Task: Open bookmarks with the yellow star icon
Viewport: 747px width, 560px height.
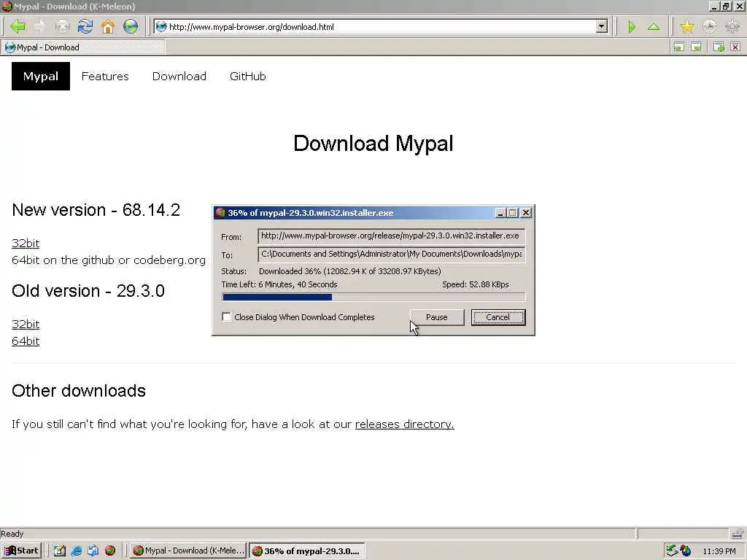Action: point(686,27)
